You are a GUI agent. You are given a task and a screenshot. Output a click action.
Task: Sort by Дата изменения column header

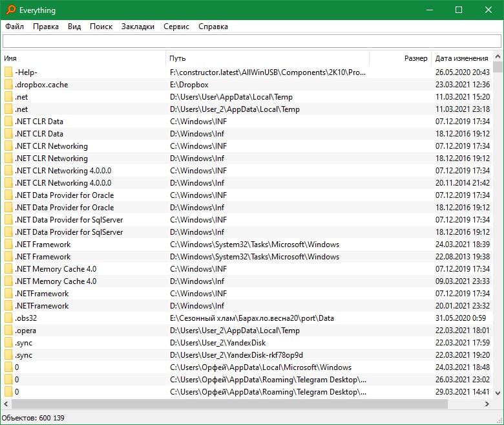[461, 58]
